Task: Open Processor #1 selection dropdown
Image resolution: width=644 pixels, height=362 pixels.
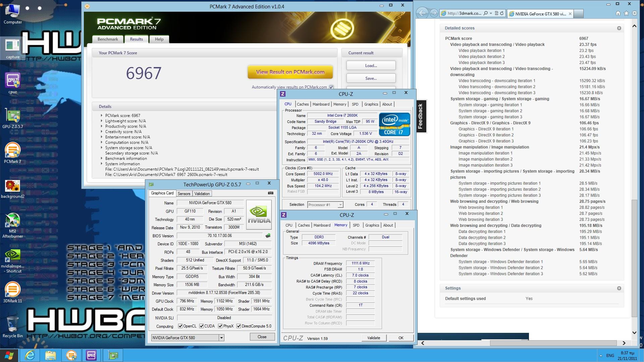Action: (x=340, y=204)
